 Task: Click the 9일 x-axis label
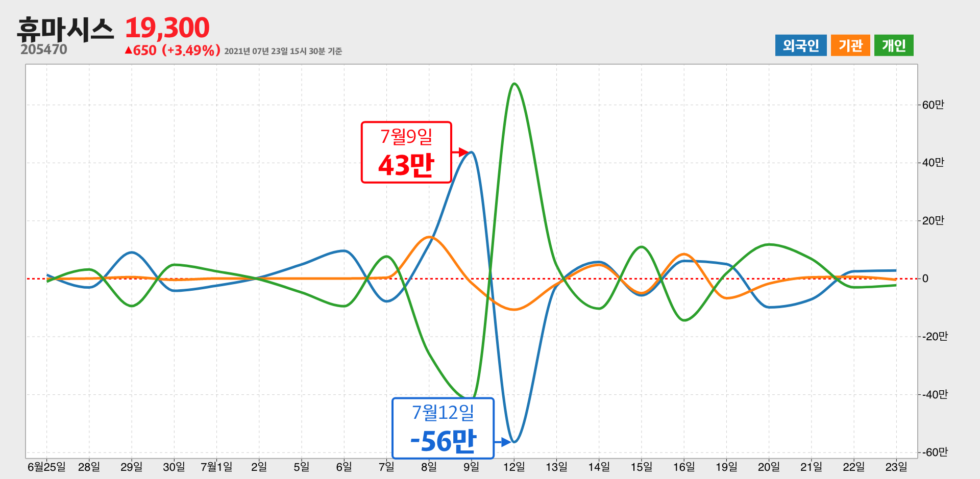471,467
